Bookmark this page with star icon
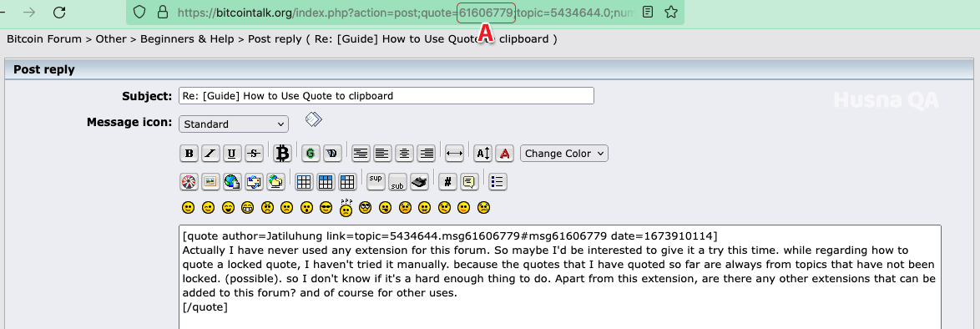 [x=670, y=12]
